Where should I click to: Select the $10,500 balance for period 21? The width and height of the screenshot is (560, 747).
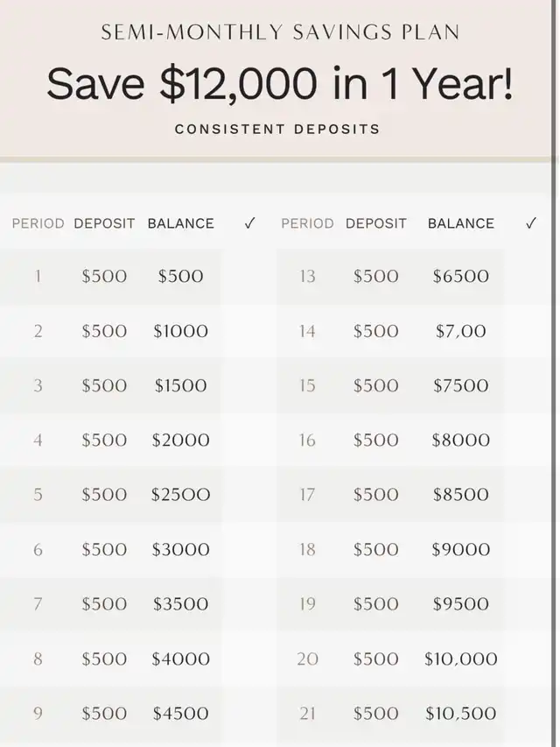[x=461, y=713]
